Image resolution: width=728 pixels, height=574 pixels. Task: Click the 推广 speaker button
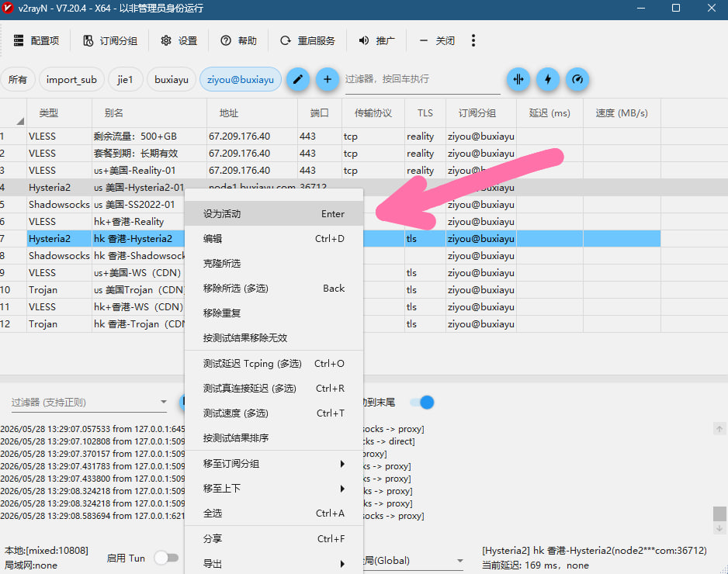(376, 41)
